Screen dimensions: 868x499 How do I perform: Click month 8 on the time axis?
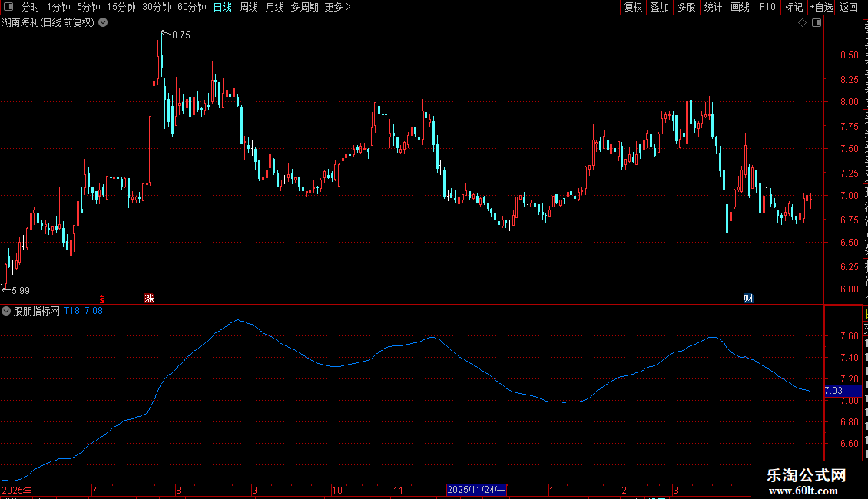pos(178,490)
